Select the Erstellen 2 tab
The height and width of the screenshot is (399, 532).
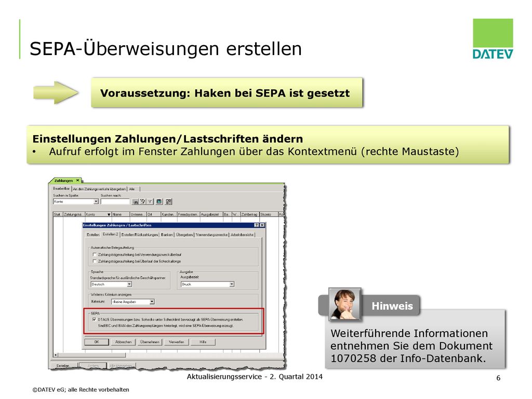coord(110,234)
